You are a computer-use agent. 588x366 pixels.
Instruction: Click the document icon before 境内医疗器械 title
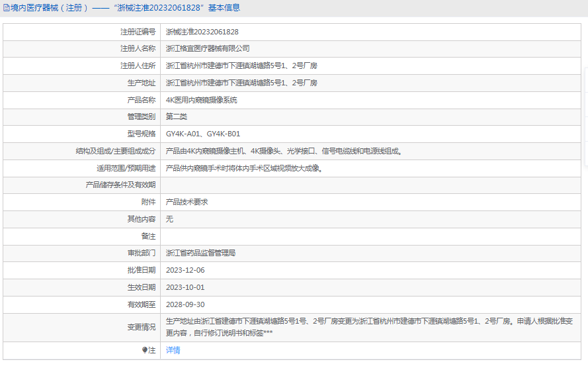[7, 8]
